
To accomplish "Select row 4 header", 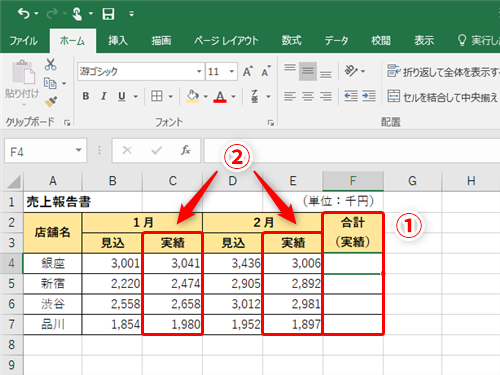I will (12, 263).
